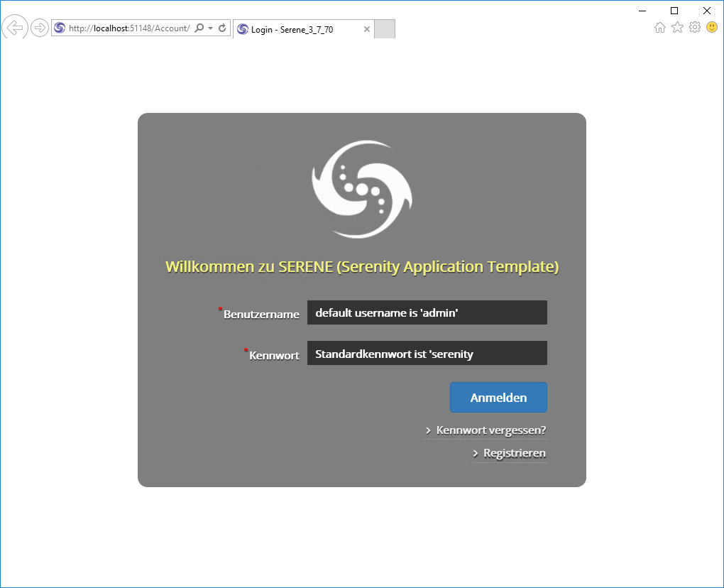Click the Serenity swirl logo
Image resolution: width=724 pixels, height=588 pixels.
[x=362, y=190]
